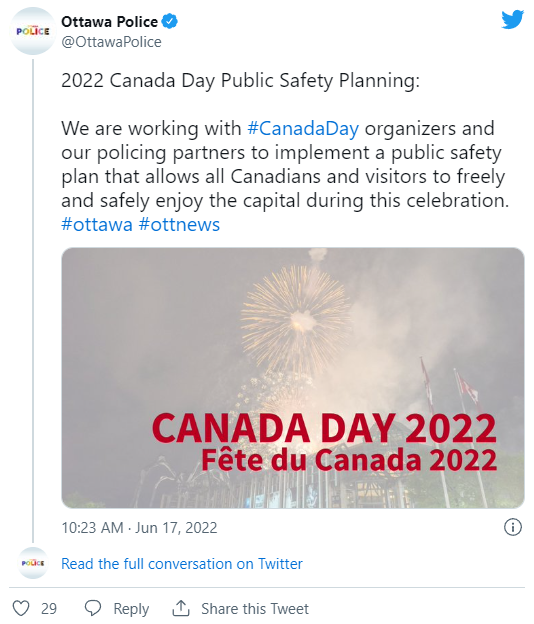Viewport: 534px width, 624px height.
Task: Click the Reply button text
Action: [131, 609]
